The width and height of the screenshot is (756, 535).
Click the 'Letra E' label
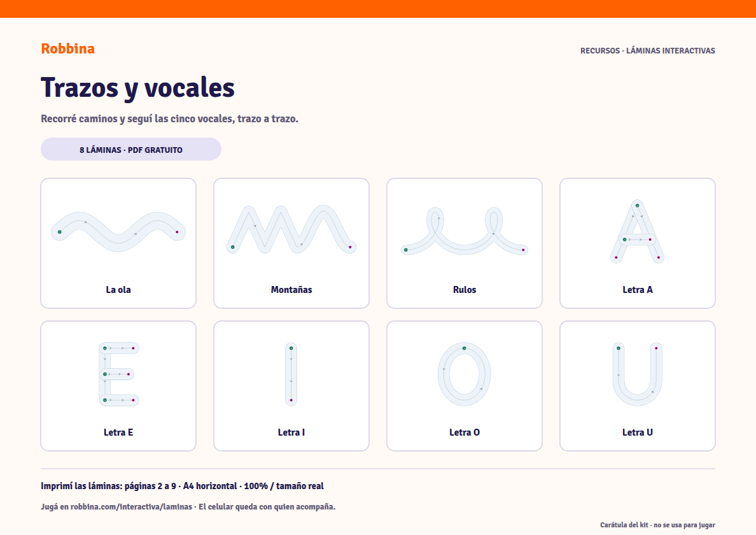point(118,432)
